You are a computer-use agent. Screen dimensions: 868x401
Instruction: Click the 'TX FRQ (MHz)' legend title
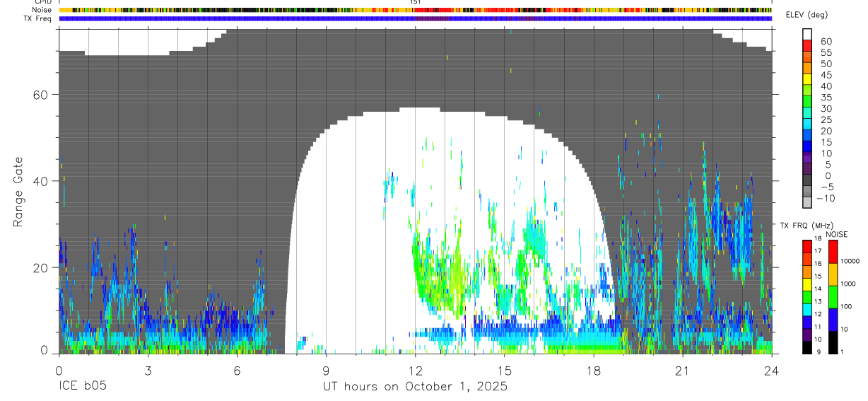pyautogui.click(x=807, y=225)
